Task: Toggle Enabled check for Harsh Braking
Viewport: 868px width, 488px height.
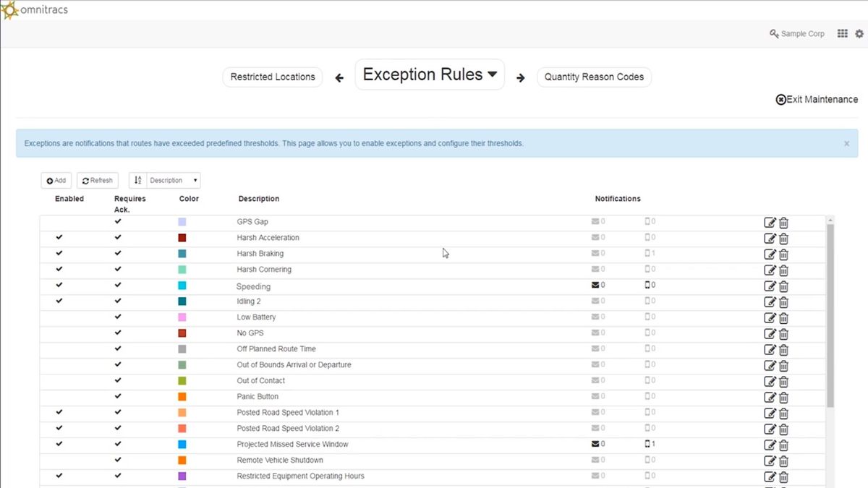Action: 59,254
